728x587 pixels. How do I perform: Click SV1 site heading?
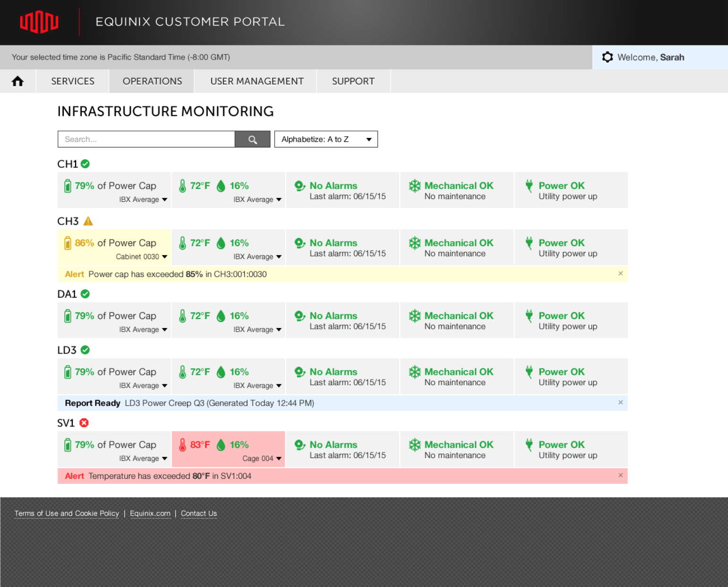coord(66,423)
